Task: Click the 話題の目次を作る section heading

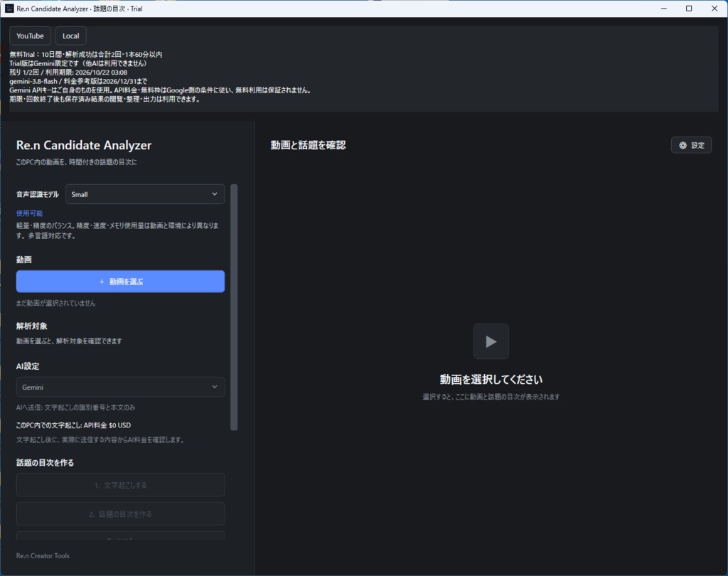Action: coord(45,463)
